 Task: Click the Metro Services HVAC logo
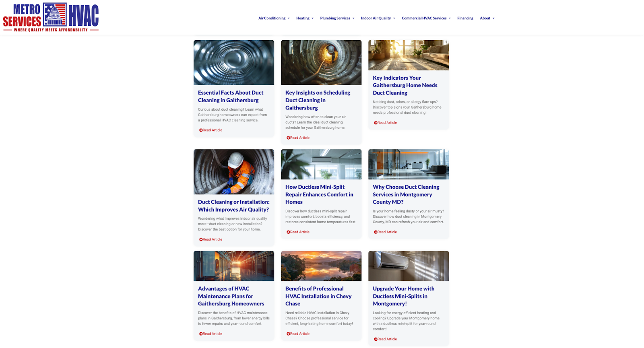point(51,17)
